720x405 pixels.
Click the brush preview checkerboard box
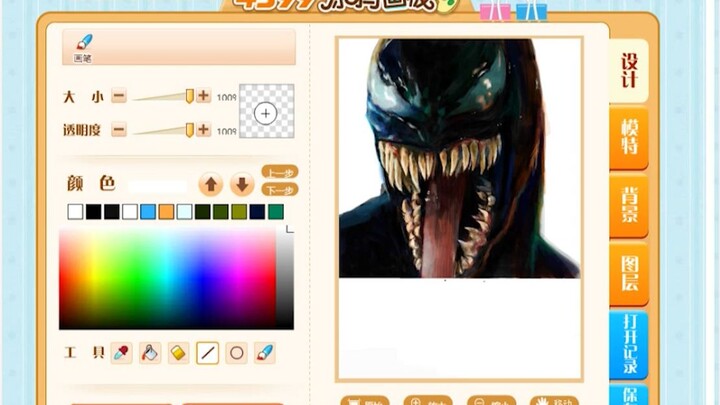[x=266, y=111]
